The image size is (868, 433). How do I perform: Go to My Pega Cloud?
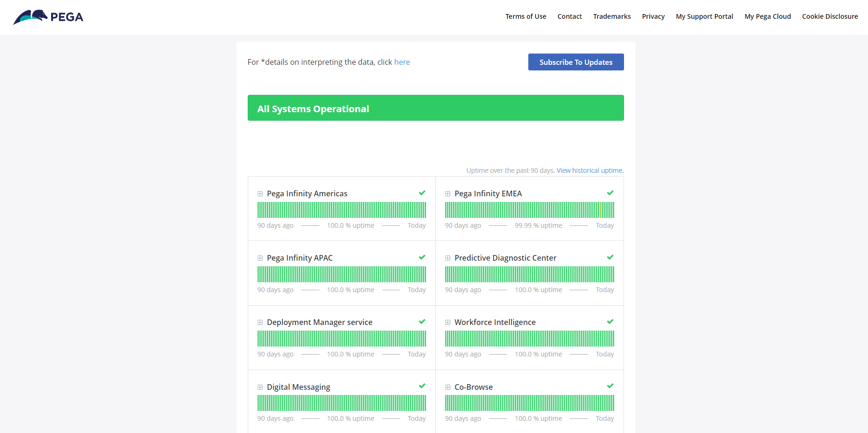[768, 16]
